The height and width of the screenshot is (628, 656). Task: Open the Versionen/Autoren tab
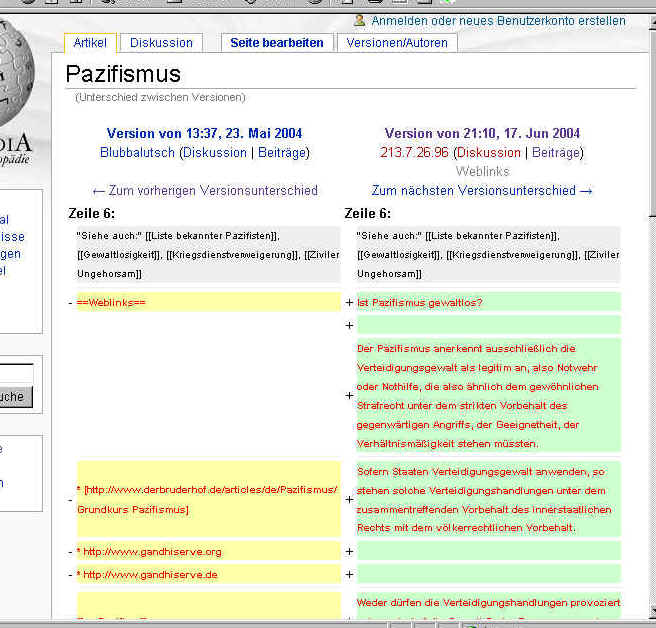tap(397, 43)
